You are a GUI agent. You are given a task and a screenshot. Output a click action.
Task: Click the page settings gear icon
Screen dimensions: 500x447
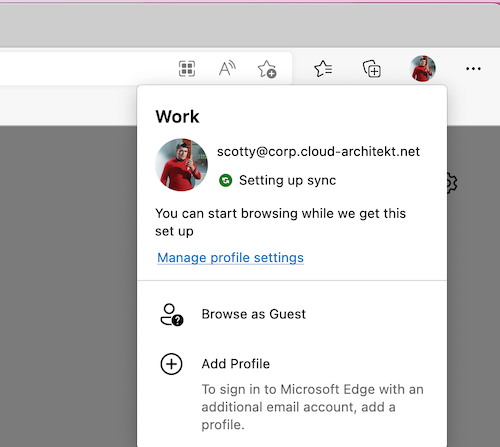click(x=452, y=183)
